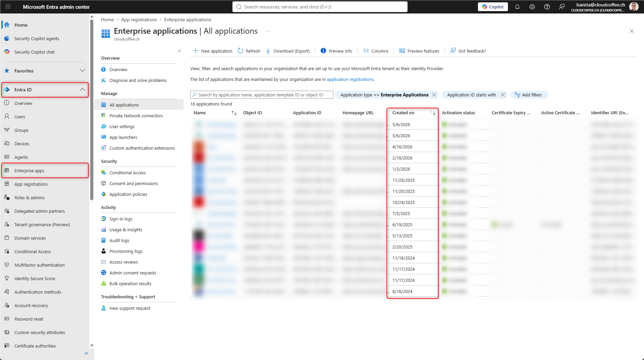Open New support request
The width and height of the screenshot is (644, 360).
click(x=130, y=308)
